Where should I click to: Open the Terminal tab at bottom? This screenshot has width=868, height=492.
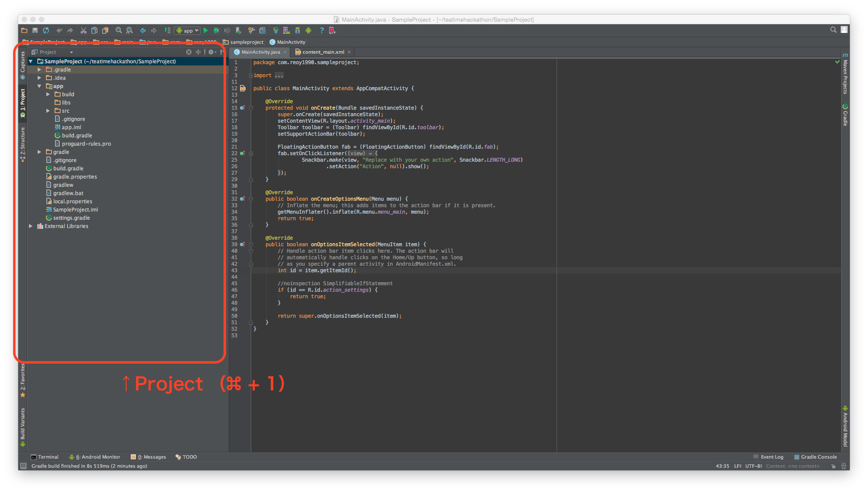coord(45,457)
